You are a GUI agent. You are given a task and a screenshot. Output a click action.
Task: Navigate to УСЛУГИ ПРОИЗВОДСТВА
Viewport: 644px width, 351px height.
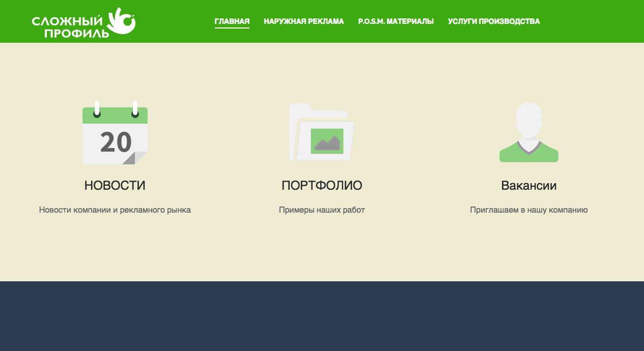[493, 21]
